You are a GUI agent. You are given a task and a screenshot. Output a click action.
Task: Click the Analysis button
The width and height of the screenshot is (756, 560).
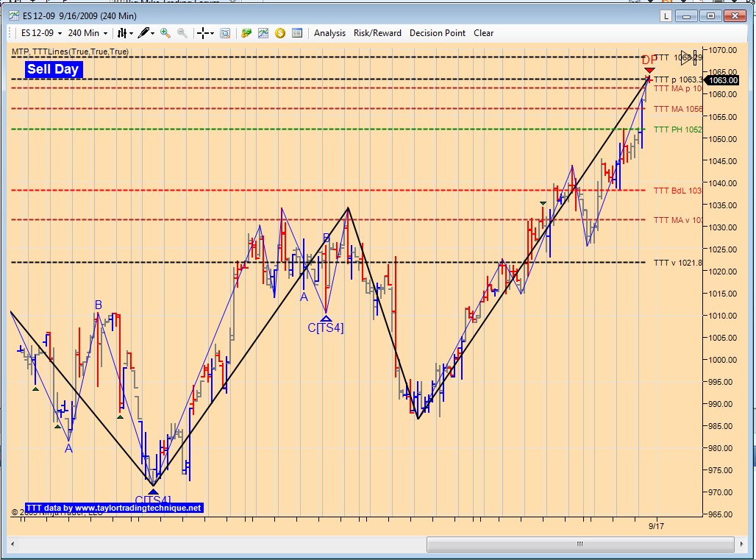pos(329,33)
